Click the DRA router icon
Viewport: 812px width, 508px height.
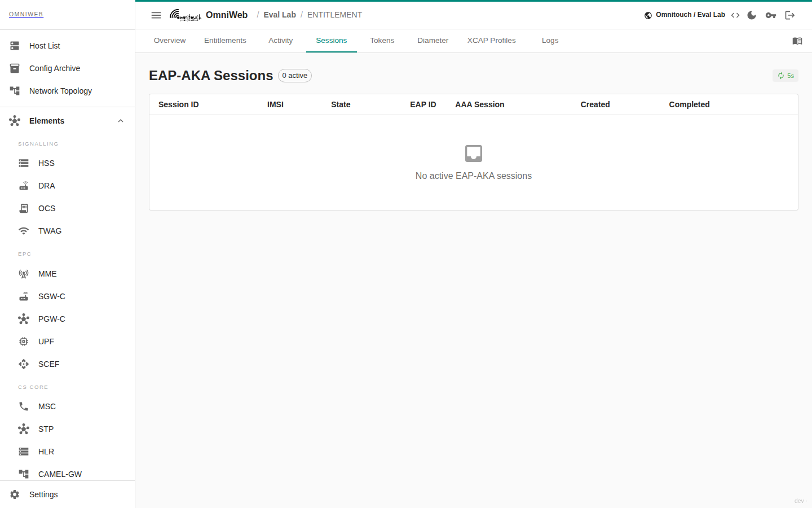24,186
